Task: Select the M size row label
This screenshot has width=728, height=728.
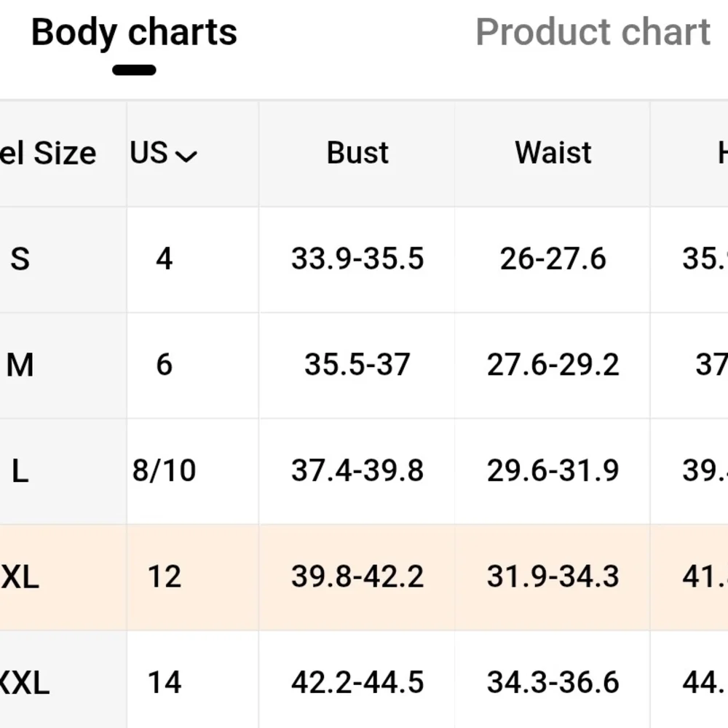Action: 20,365
